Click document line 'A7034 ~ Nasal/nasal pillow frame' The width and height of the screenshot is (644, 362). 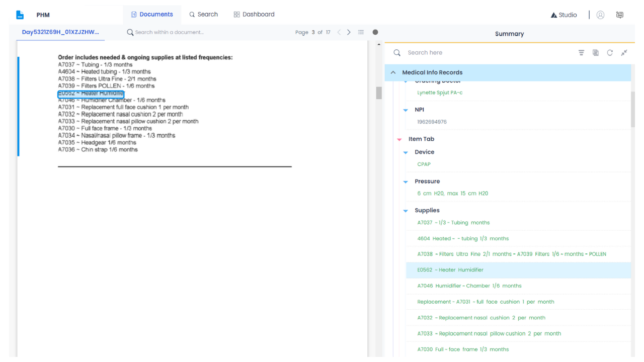(117, 136)
